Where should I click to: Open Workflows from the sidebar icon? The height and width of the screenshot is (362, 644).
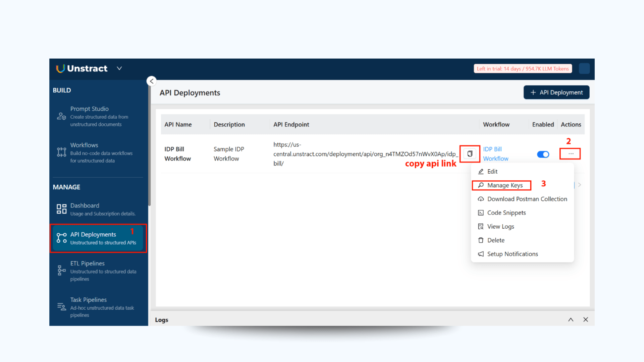(x=61, y=152)
